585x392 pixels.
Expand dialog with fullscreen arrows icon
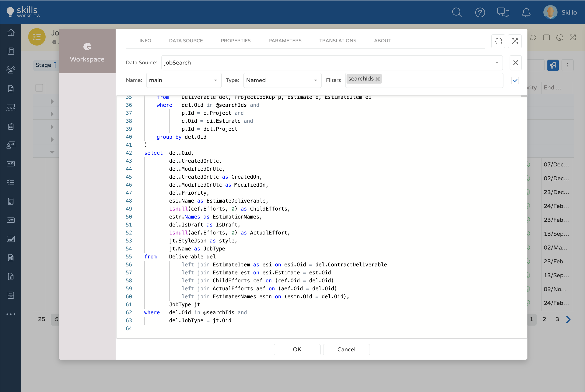click(515, 41)
